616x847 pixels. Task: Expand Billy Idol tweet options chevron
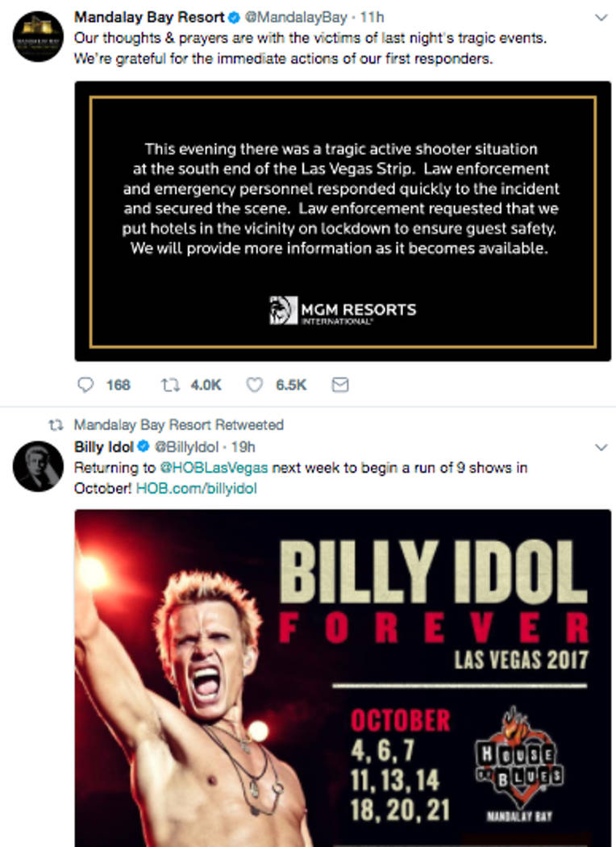(x=601, y=446)
